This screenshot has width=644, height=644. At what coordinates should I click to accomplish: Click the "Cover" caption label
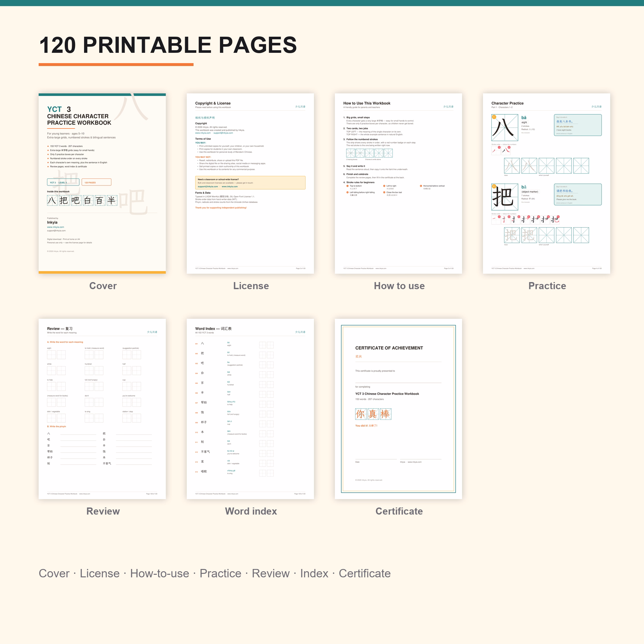[x=103, y=286]
